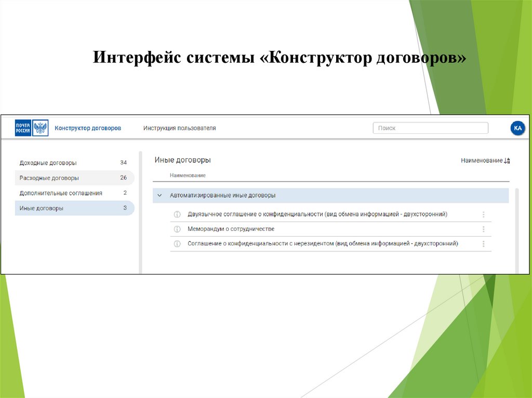Open Меморандум о сотрудничестве document
532x398 pixels.
pyautogui.click(x=231, y=229)
